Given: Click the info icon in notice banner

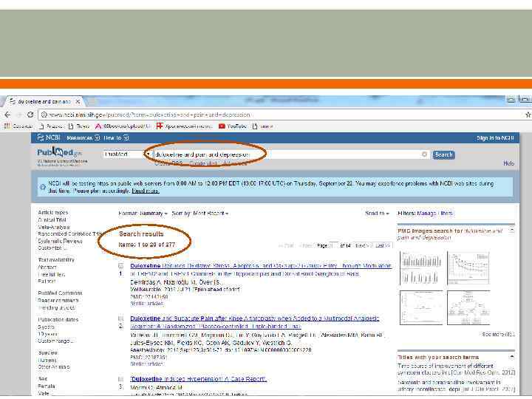Looking at the screenshot, I should tap(43, 187).
